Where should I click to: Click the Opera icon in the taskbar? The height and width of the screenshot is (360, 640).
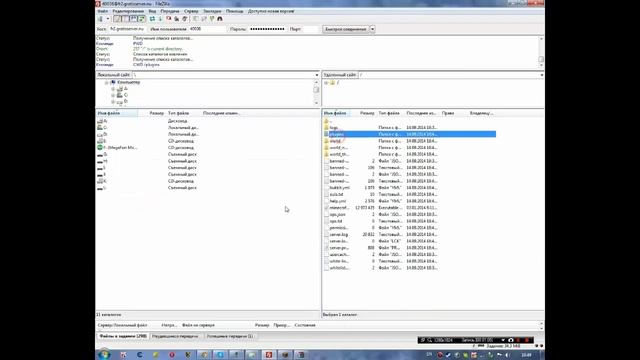pyautogui.click(x=172, y=355)
